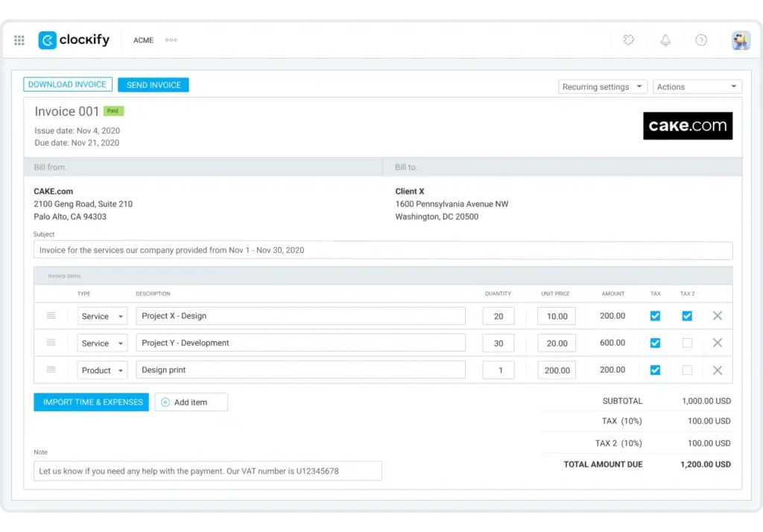Viewport: 763px width, 532px height.
Task: Change type dropdown of Project Y - Development
Action: point(102,343)
